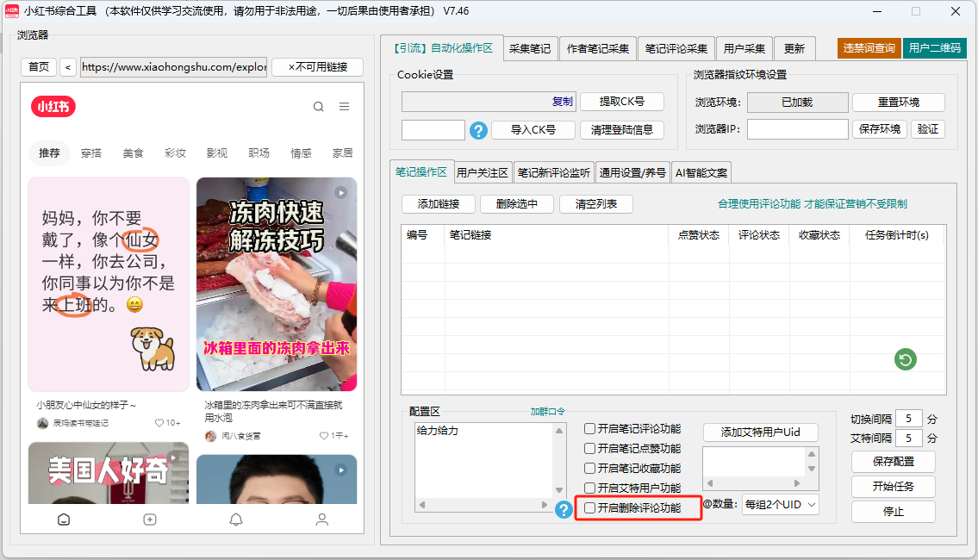Tap the profile person icon in bottom navigation

tap(322, 520)
